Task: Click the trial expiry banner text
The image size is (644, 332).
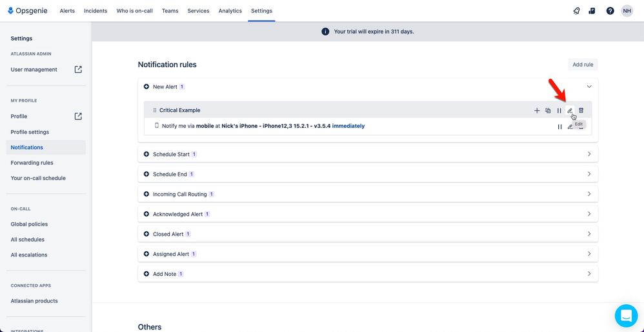Action: pos(374,32)
